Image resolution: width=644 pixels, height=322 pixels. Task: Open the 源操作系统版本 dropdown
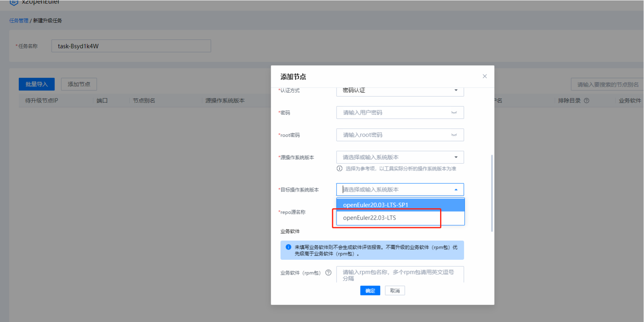point(456,157)
